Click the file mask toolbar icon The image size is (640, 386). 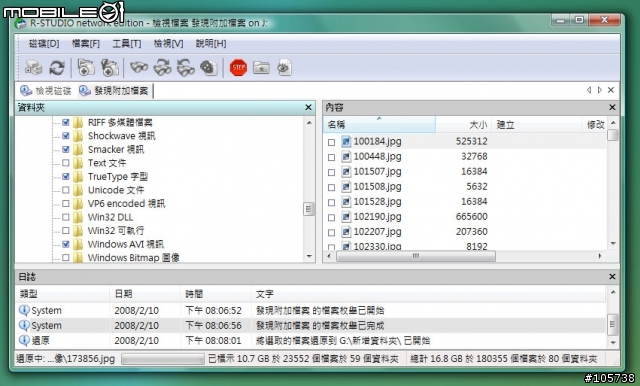[209, 68]
